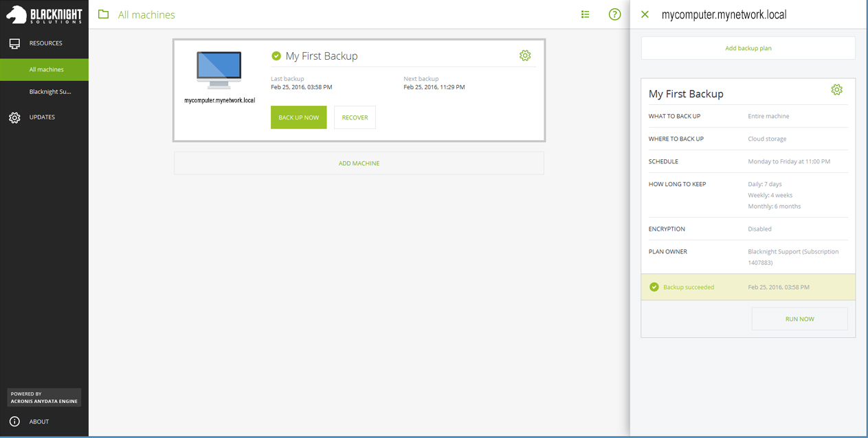Close the mycomputer.mynetwork.local panel
The width and height of the screenshot is (868, 438).
(645, 14)
